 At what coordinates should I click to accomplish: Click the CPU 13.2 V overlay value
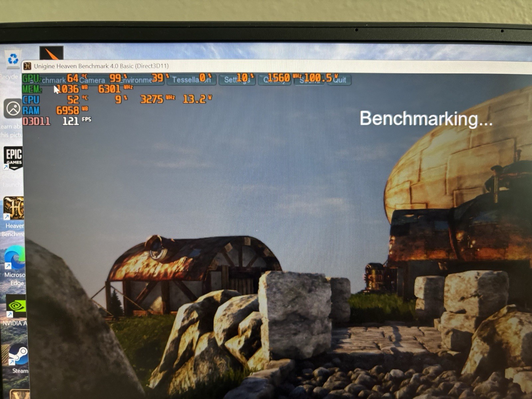197,99
